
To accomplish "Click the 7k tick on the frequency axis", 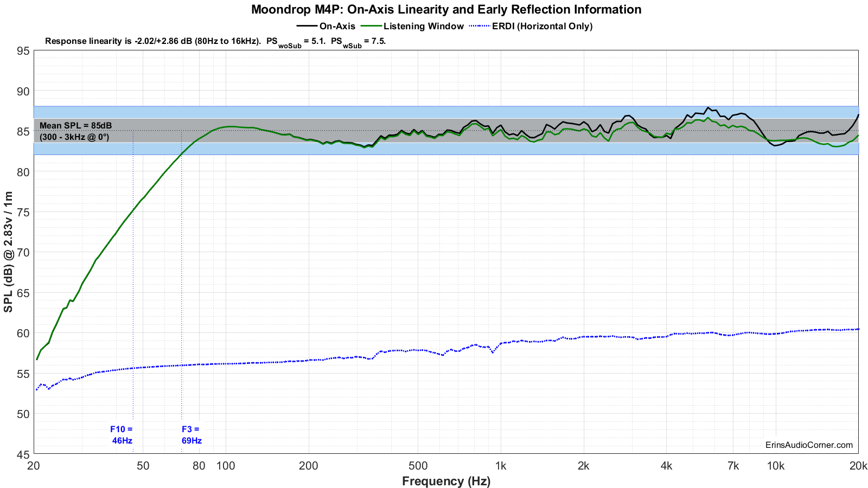I will [733, 466].
